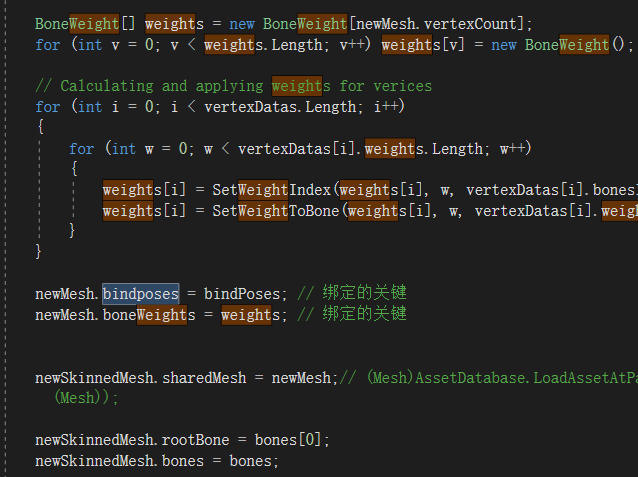Click Chinese comment after boneWeights line
The height and width of the screenshot is (477, 638).
click(352, 314)
